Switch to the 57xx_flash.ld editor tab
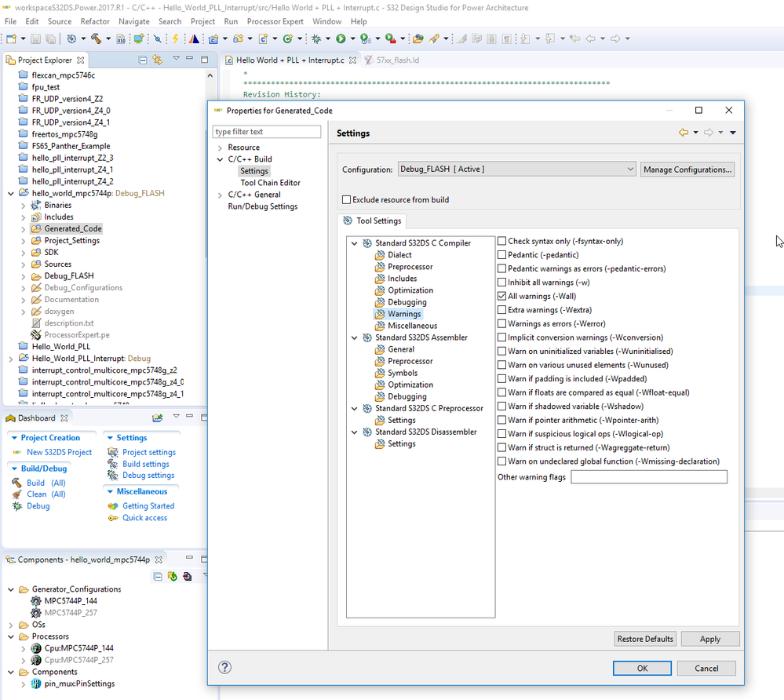This screenshot has height=700, width=784. (397, 60)
